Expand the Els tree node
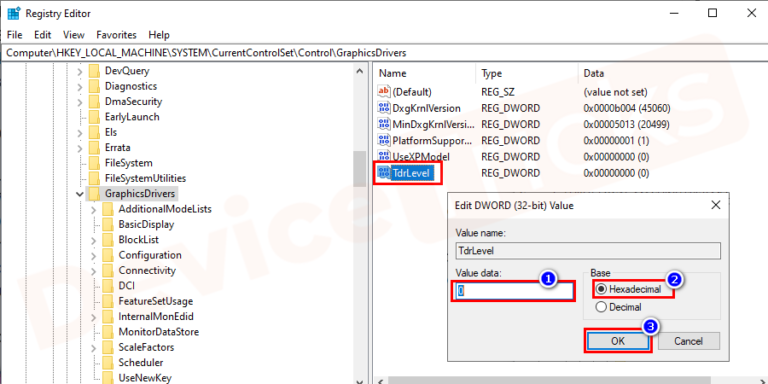 pos(80,133)
